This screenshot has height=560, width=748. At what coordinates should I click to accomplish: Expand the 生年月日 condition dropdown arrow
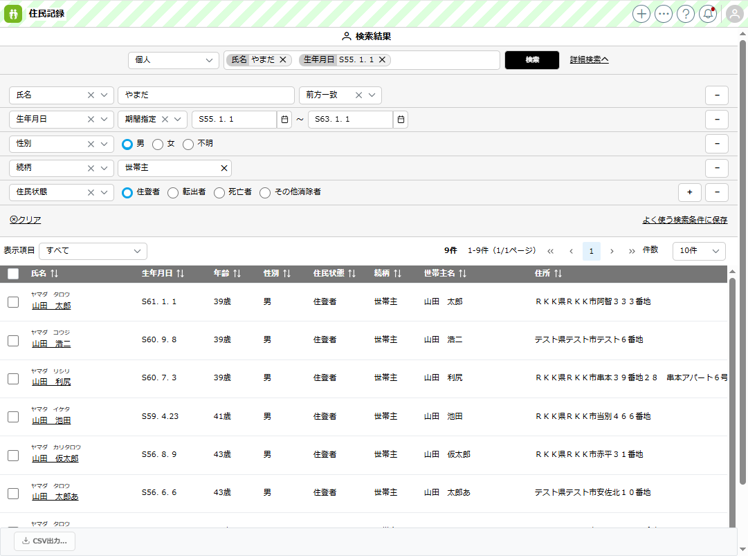click(x=104, y=119)
